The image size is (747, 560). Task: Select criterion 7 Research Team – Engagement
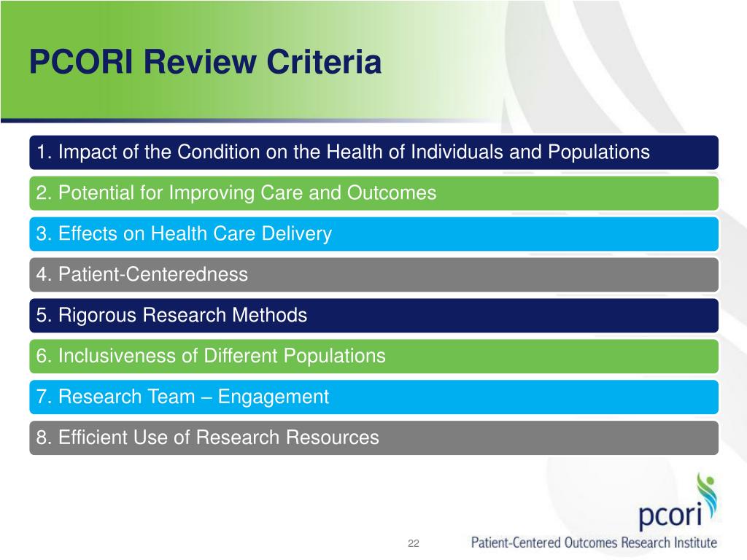tap(374, 397)
